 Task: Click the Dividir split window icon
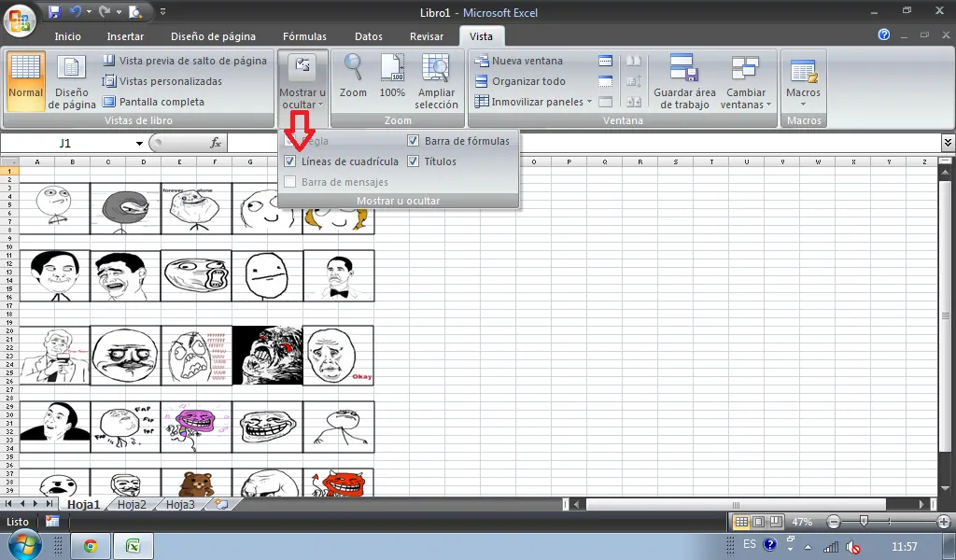(605, 61)
